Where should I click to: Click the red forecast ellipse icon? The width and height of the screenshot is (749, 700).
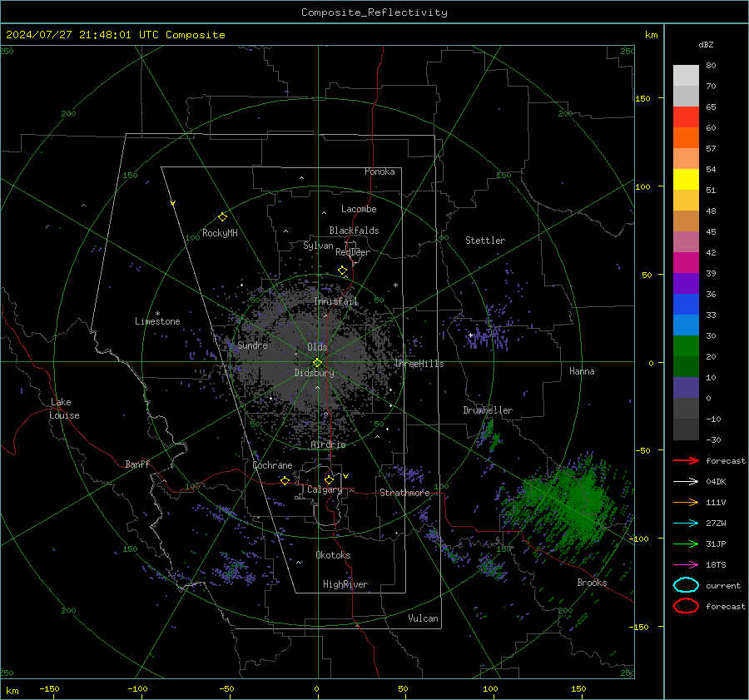point(686,606)
